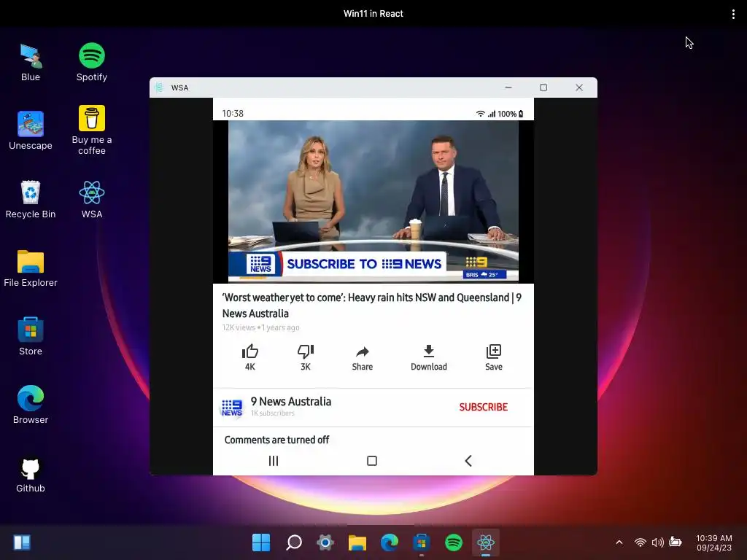Share the news video
Viewport: 747px width, 560px height.
pos(363,357)
